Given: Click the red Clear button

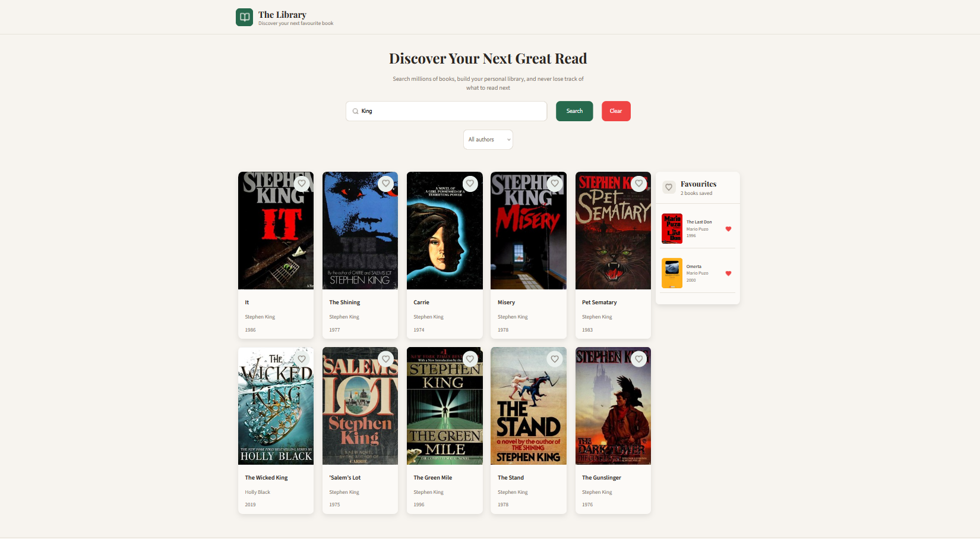Looking at the screenshot, I should (616, 111).
